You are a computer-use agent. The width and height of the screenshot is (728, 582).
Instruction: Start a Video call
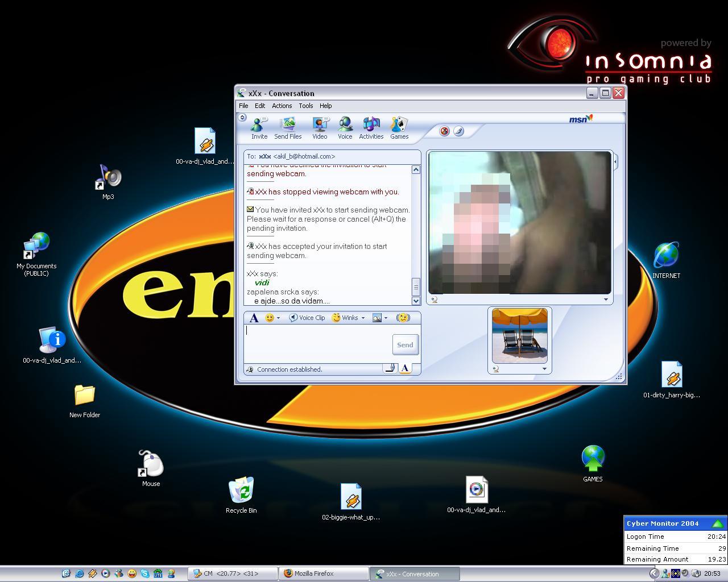(x=320, y=128)
